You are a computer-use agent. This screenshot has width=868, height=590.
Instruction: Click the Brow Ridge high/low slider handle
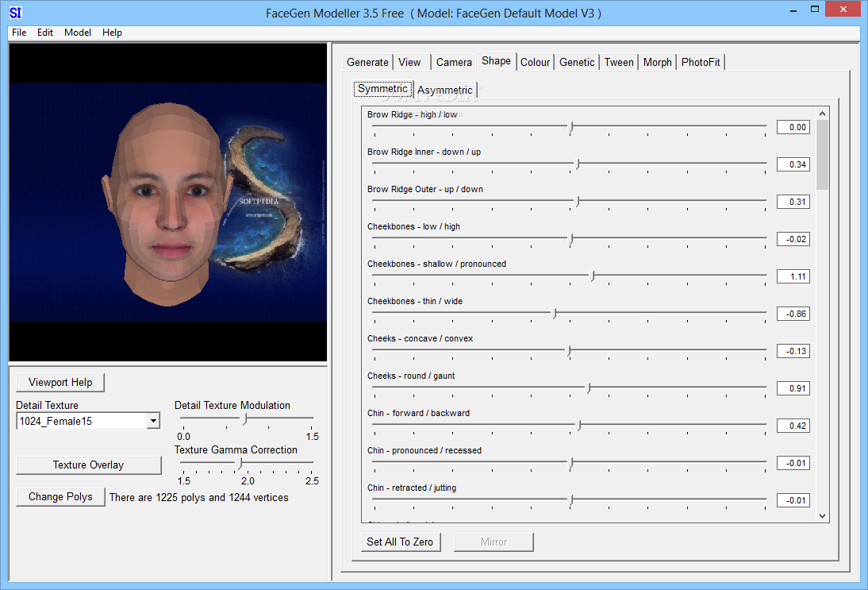[x=571, y=127]
